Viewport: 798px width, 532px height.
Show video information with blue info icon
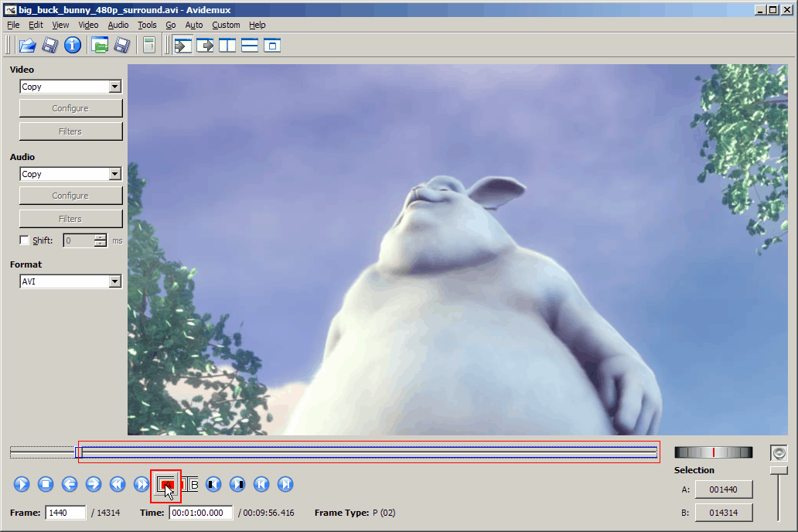(x=72, y=46)
